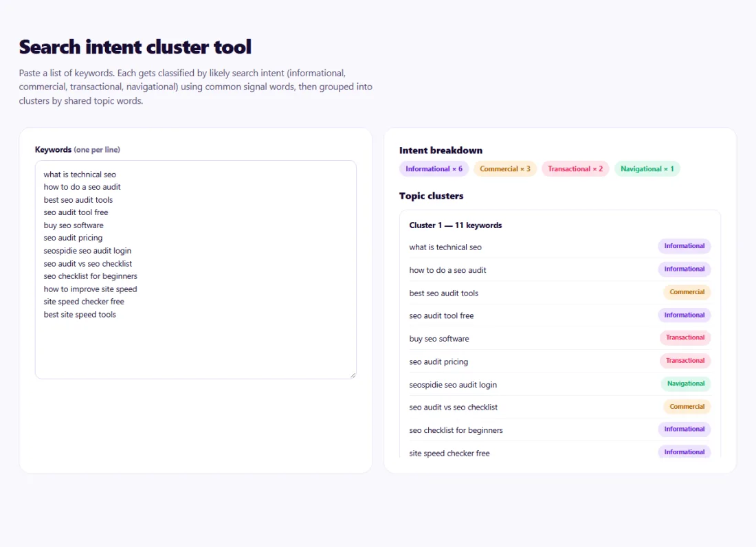Click the 'Cluster 1 — 11 keywords' heading
The height and width of the screenshot is (547, 756).
(x=456, y=225)
